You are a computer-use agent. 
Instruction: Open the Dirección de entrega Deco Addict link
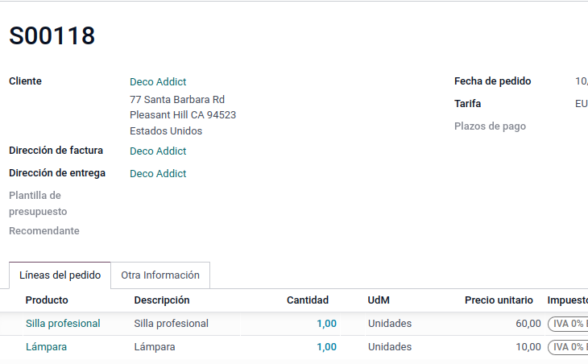coord(158,173)
